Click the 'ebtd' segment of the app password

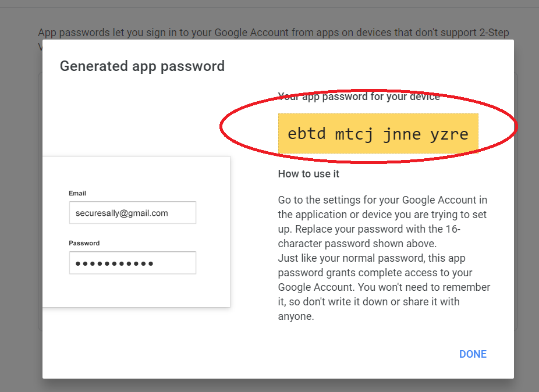[x=306, y=134]
